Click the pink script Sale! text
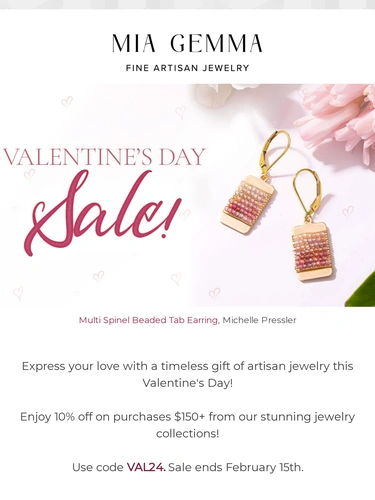Viewport: 375px width, 500px height. [x=102, y=214]
